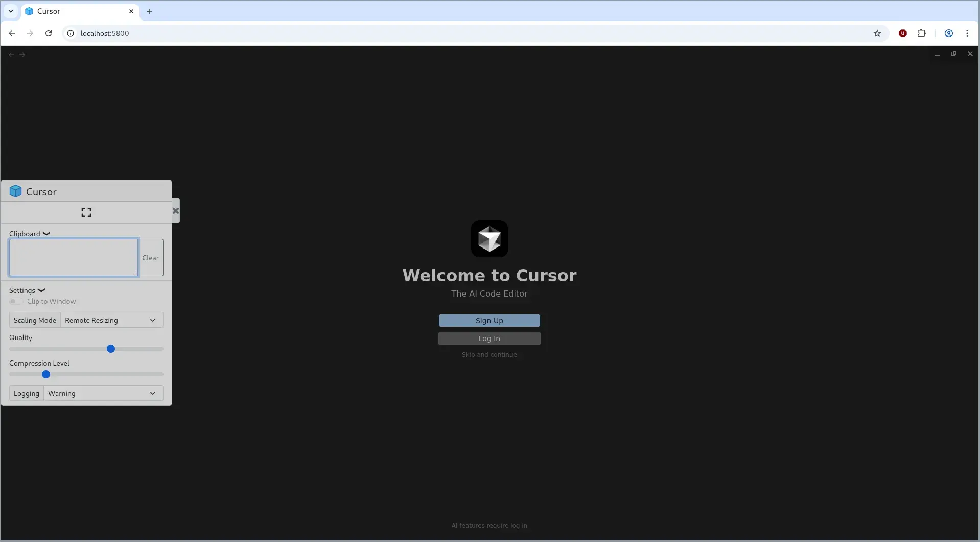Viewport: 980px width, 542px height.
Task: Open a new browser tab
Action: 150,11
